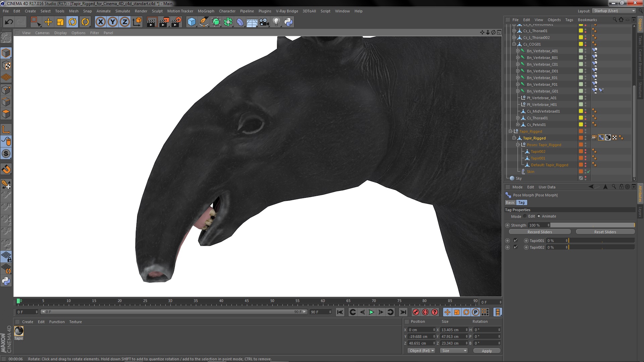Open the Object (Rel) dropdown

(422, 351)
